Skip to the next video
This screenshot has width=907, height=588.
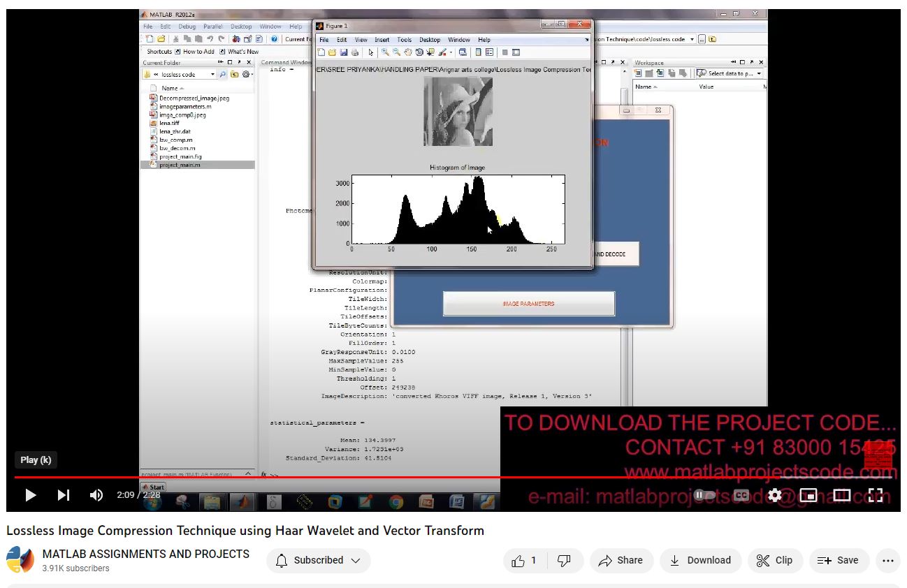(64, 495)
